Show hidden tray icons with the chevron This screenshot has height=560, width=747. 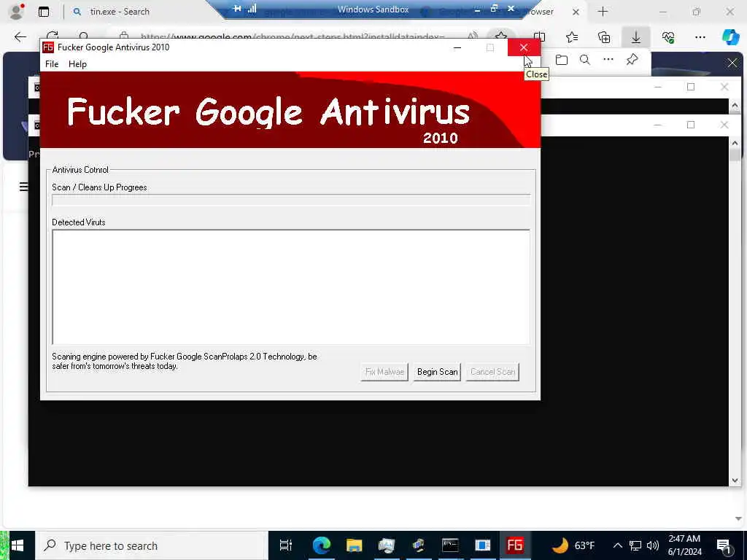(617, 545)
